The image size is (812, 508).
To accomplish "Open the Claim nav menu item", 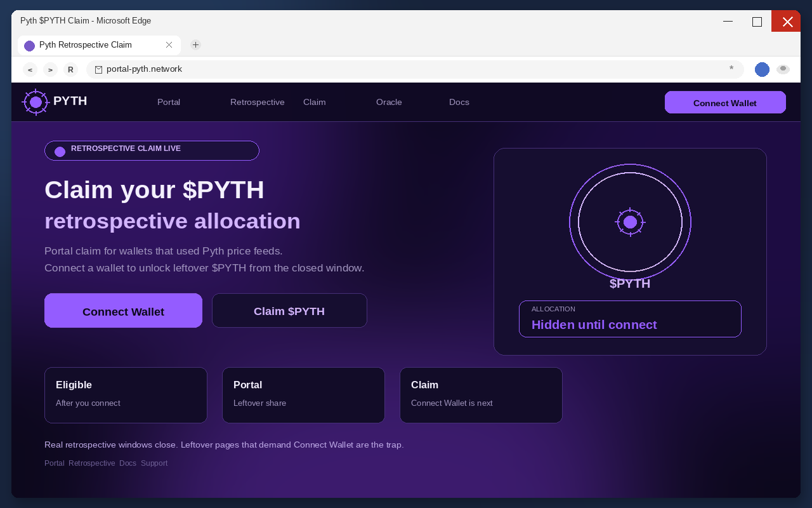I will [315, 102].
